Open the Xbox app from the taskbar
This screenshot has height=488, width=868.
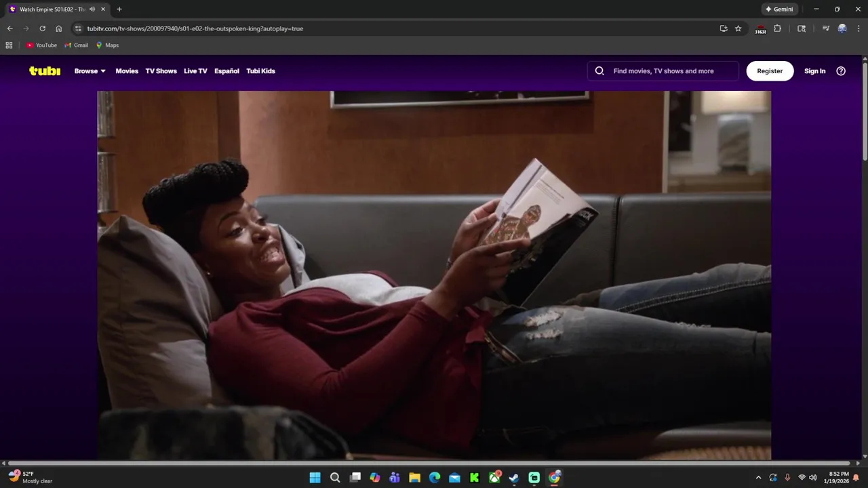[495, 478]
